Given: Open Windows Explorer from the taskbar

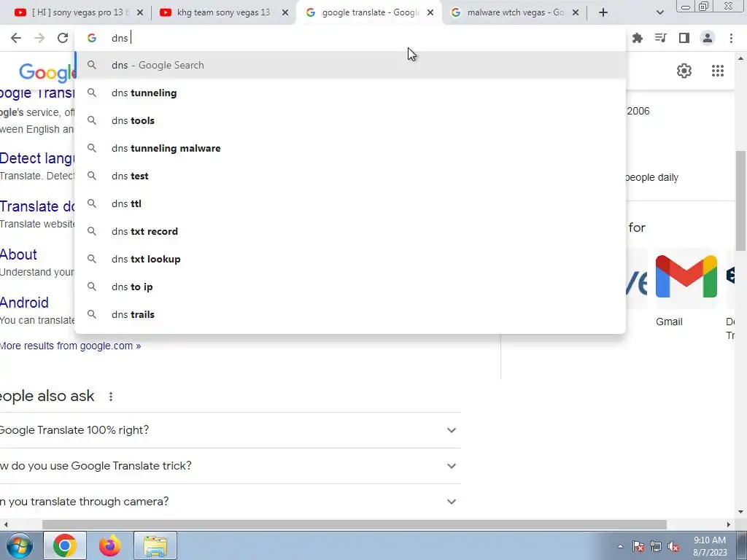Looking at the screenshot, I should [155, 545].
